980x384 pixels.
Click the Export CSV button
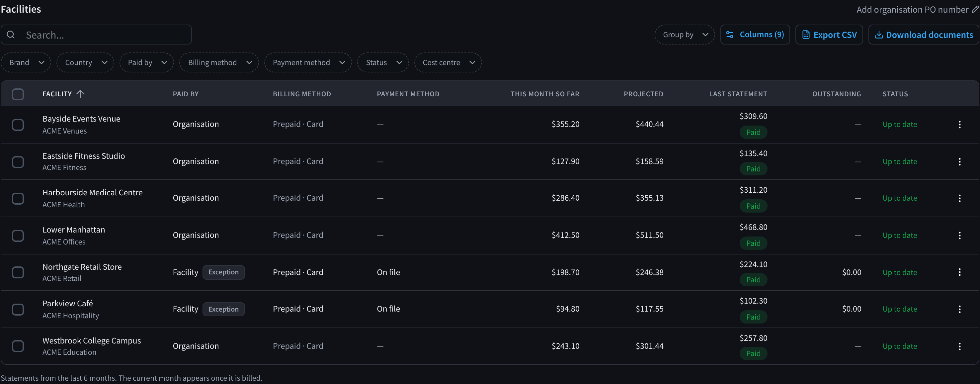tap(829, 35)
